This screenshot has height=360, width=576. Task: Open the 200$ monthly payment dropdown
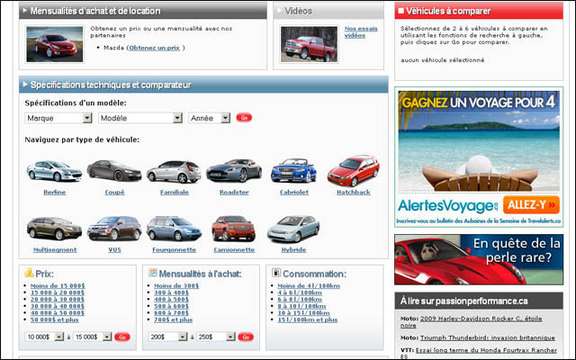[x=168, y=337]
